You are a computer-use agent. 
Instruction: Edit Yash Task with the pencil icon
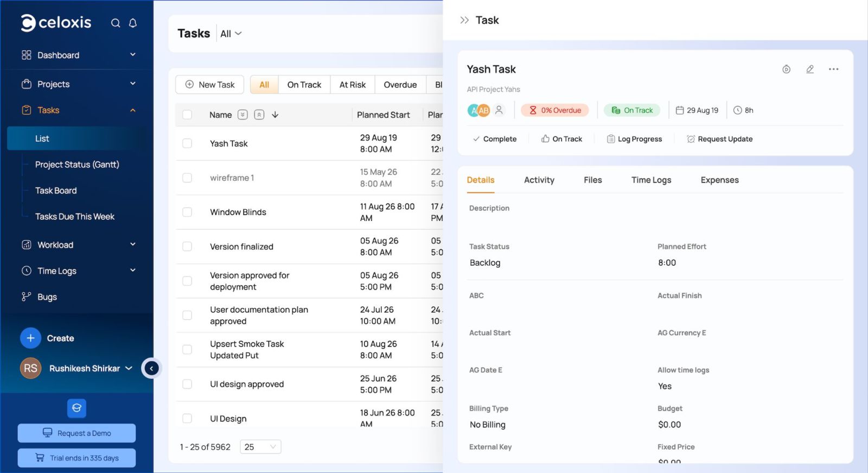pyautogui.click(x=810, y=69)
